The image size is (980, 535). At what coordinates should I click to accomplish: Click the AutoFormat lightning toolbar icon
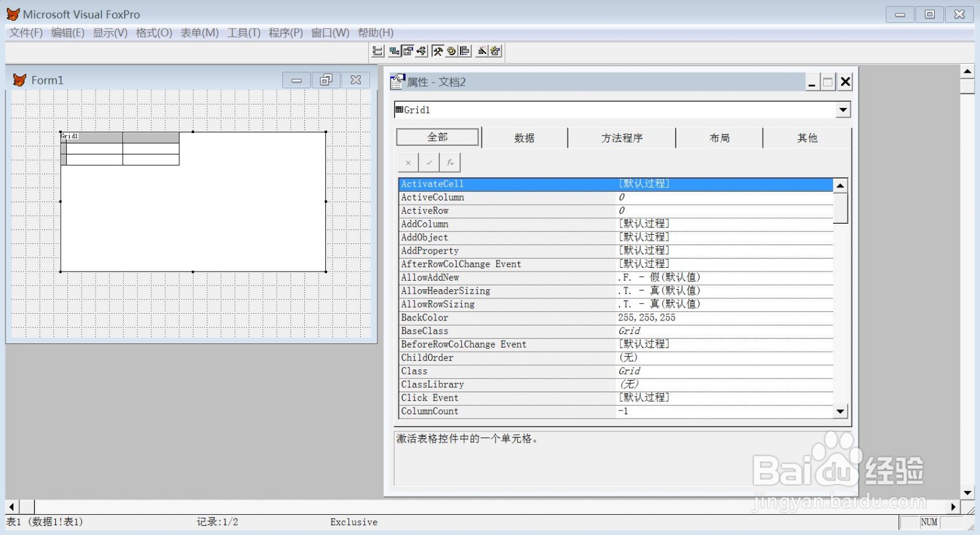(x=496, y=51)
